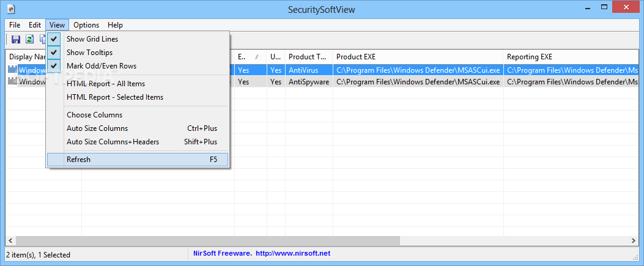The image size is (644, 266).
Task: Click the horizontal scrollbar right arrow
Action: (x=634, y=240)
